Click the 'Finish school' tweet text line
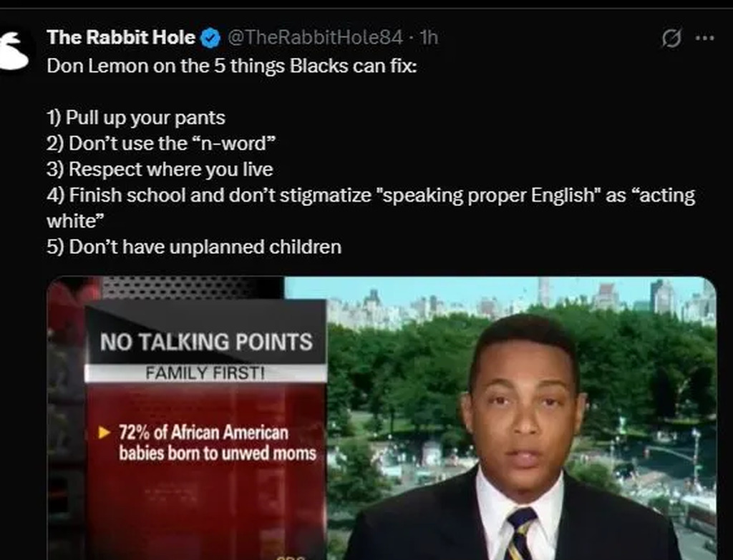The width and height of the screenshot is (733, 560). tap(371, 195)
